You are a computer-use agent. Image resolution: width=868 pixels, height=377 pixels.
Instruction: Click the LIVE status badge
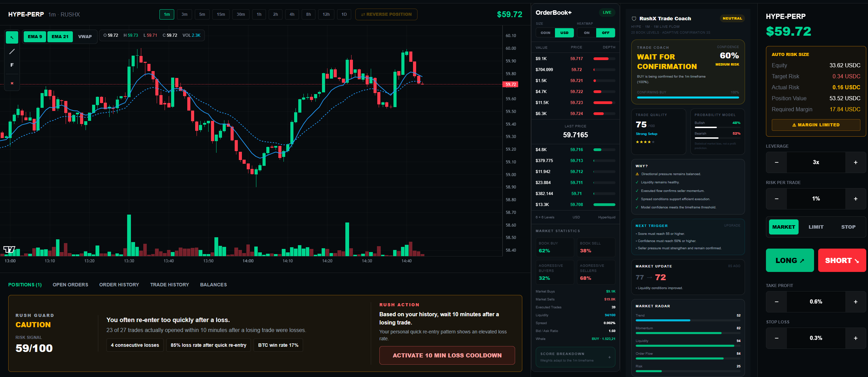[x=607, y=13]
